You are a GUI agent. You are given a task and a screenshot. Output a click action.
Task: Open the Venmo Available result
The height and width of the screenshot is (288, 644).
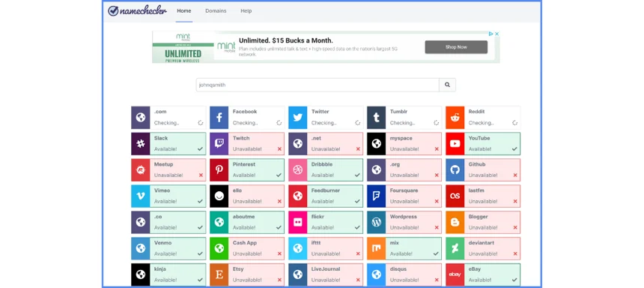168,248
